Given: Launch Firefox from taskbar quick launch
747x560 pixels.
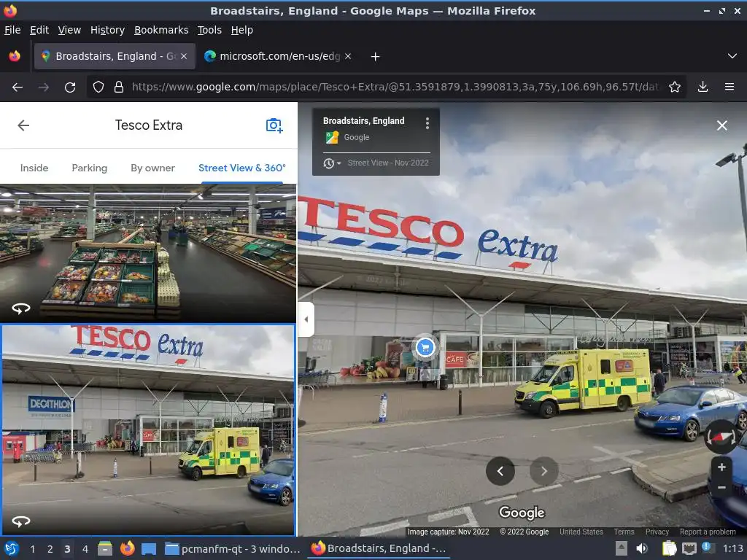Looking at the screenshot, I should tap(127, 548).
